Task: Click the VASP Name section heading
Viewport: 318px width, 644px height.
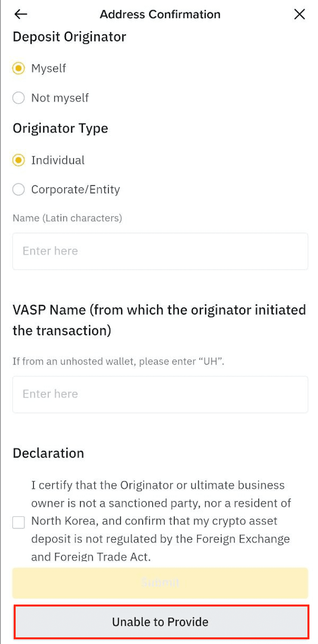Action: (159, 320)
